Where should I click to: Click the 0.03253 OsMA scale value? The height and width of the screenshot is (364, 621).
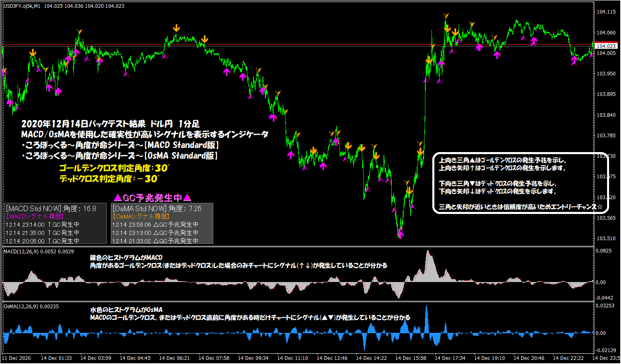tap(605, 306)
